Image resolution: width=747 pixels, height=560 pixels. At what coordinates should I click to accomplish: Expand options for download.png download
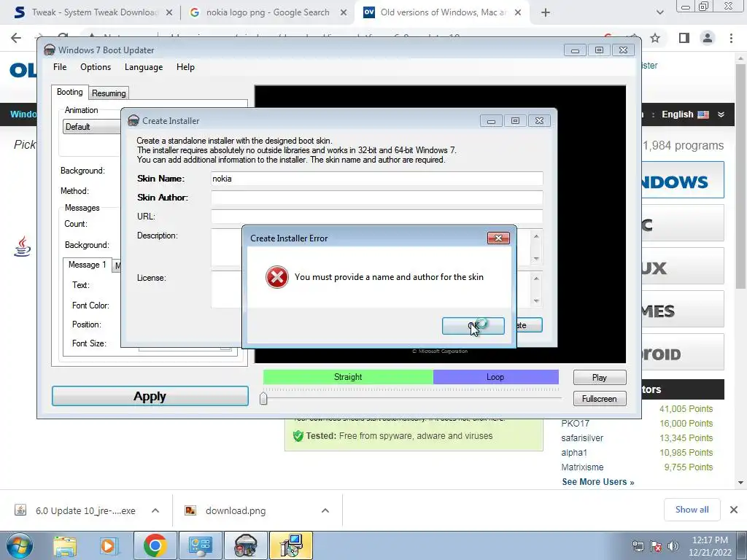click(325, 510)
